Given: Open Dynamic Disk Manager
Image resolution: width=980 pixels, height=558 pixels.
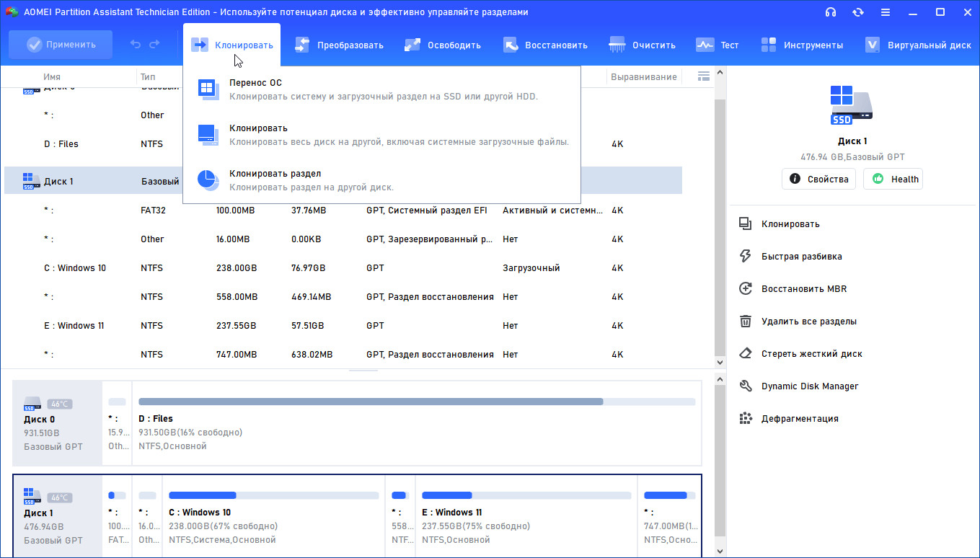Looking at the screenshot, I should pos(809,386).
